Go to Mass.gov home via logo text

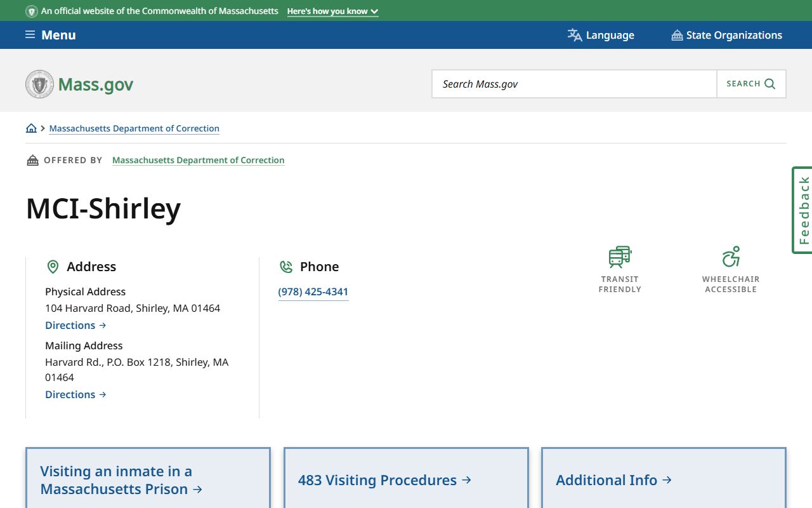click(96, 84)
